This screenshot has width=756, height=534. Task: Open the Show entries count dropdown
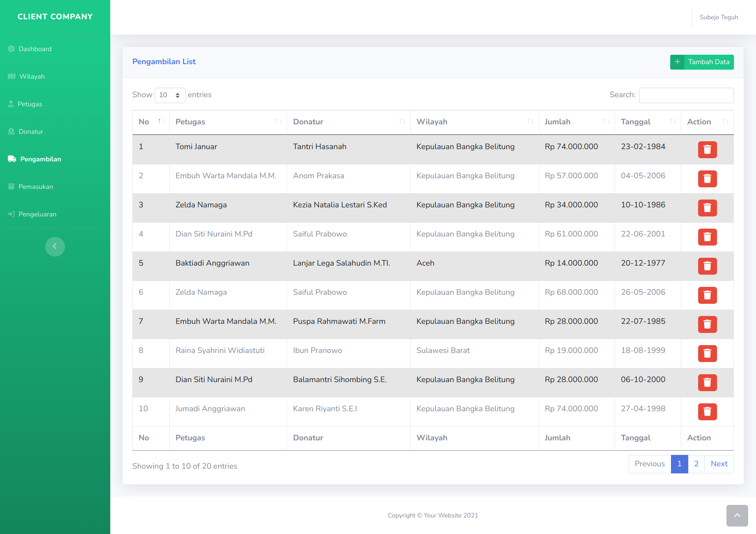pyautogui.click(x=170, y=95)
